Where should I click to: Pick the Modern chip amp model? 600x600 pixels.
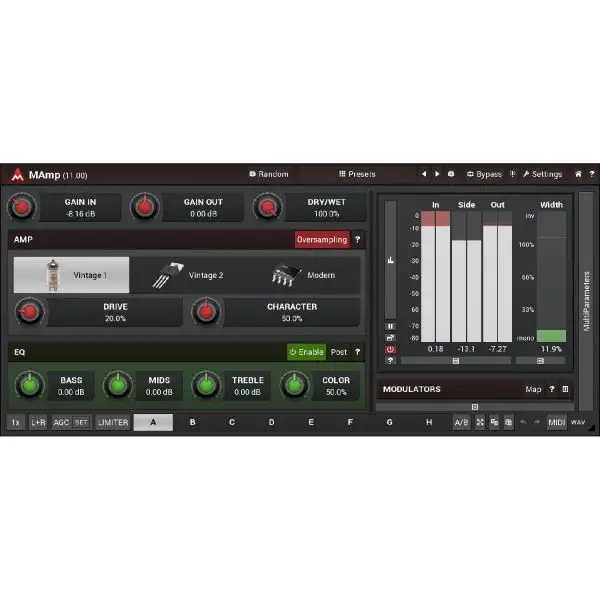pyautogui.click(x=303, y=275)
